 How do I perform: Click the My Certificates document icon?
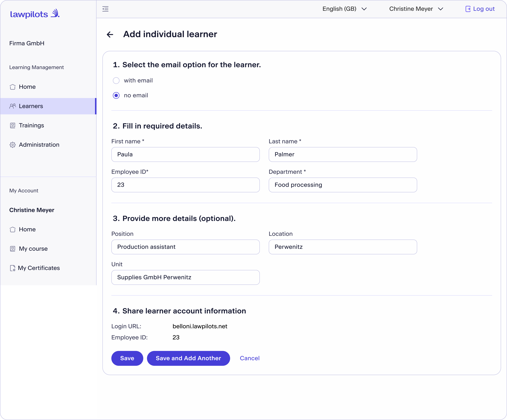pos(13,268)
